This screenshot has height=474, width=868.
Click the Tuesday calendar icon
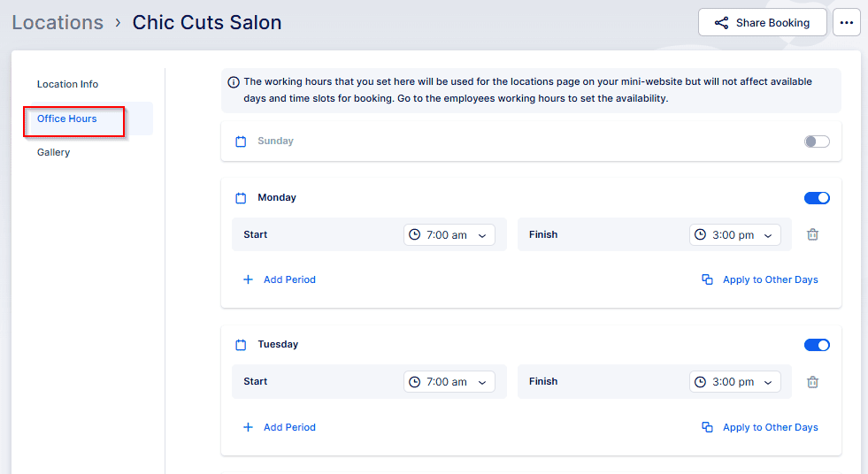241,345
